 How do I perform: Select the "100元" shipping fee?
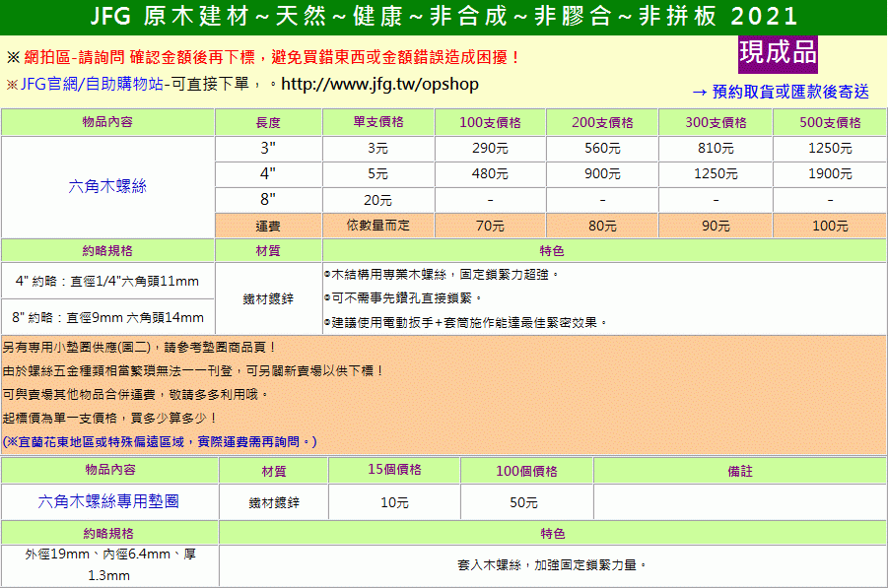pos(830,227)
